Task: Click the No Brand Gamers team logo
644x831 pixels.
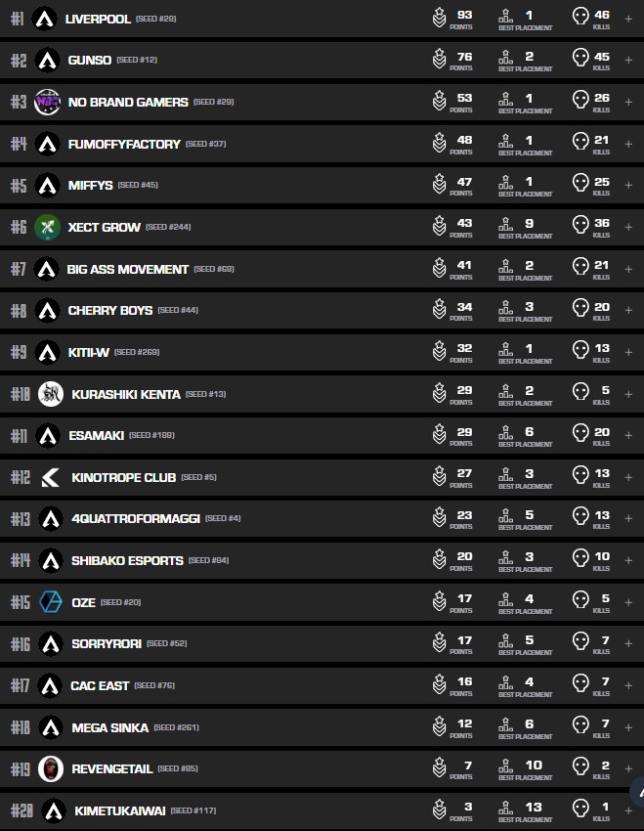Action: click(47, 102)
